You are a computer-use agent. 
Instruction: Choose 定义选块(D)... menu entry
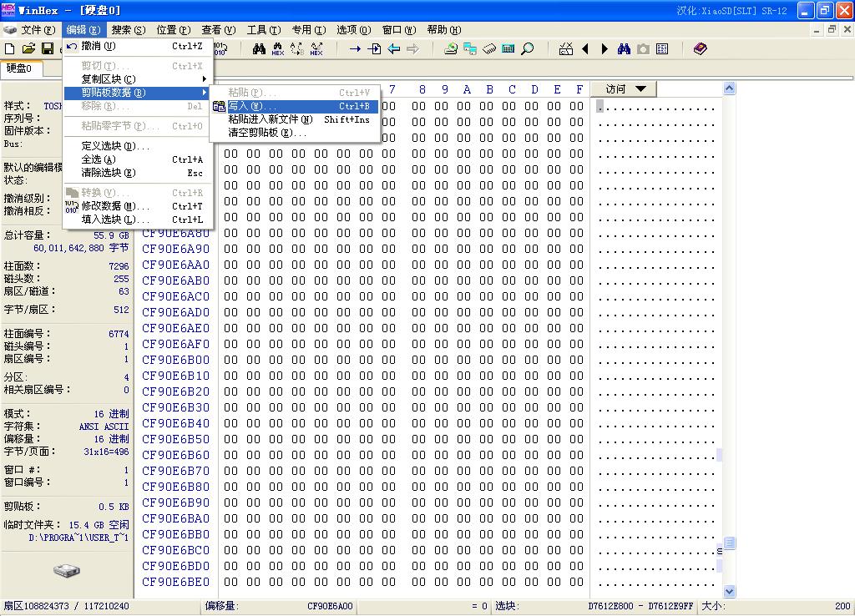(138, 146)
